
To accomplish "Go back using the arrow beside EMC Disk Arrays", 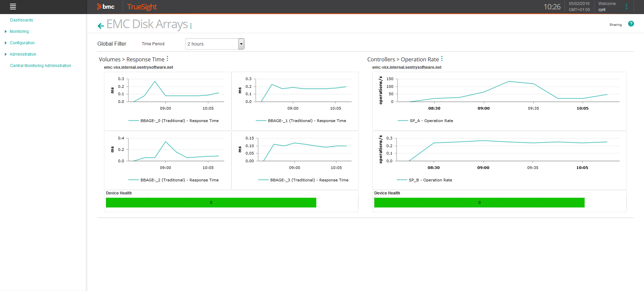I will click(x=101, y=26).
